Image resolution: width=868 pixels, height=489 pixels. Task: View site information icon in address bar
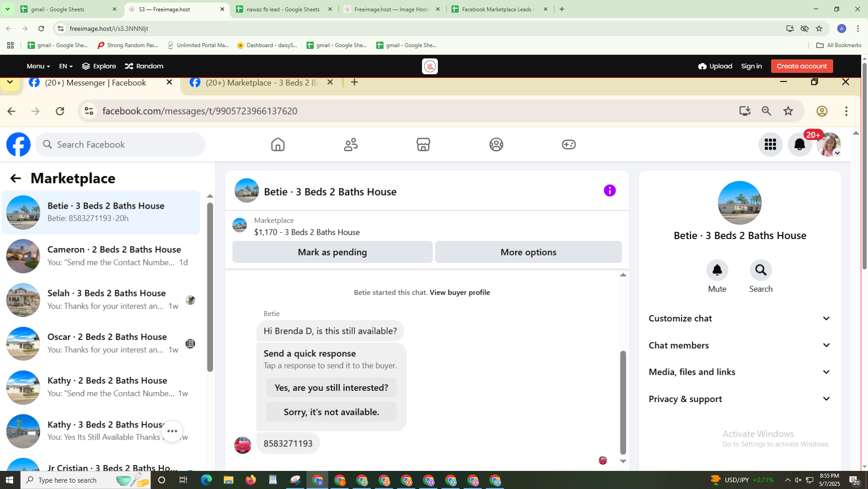click(60, 29)
